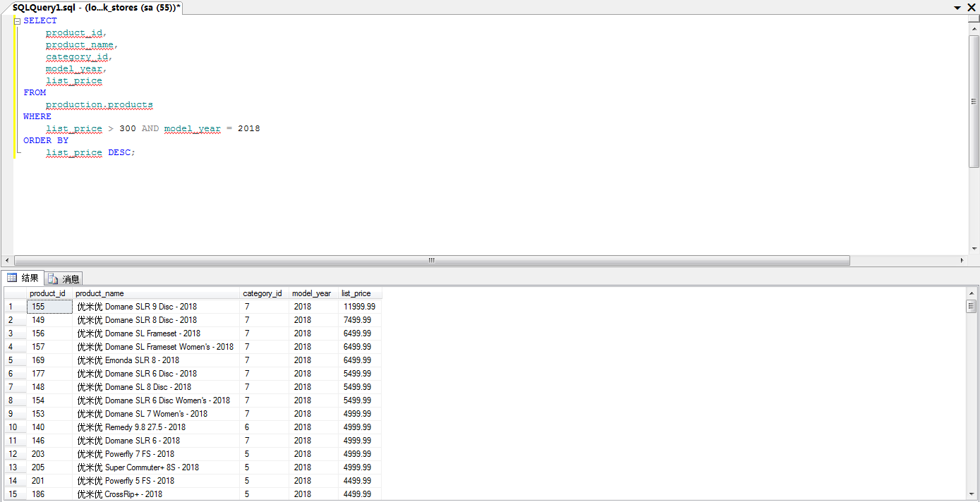This screenshot has width=980, height=502.
Task: Select row header number 15
Action: coord(16,494)
